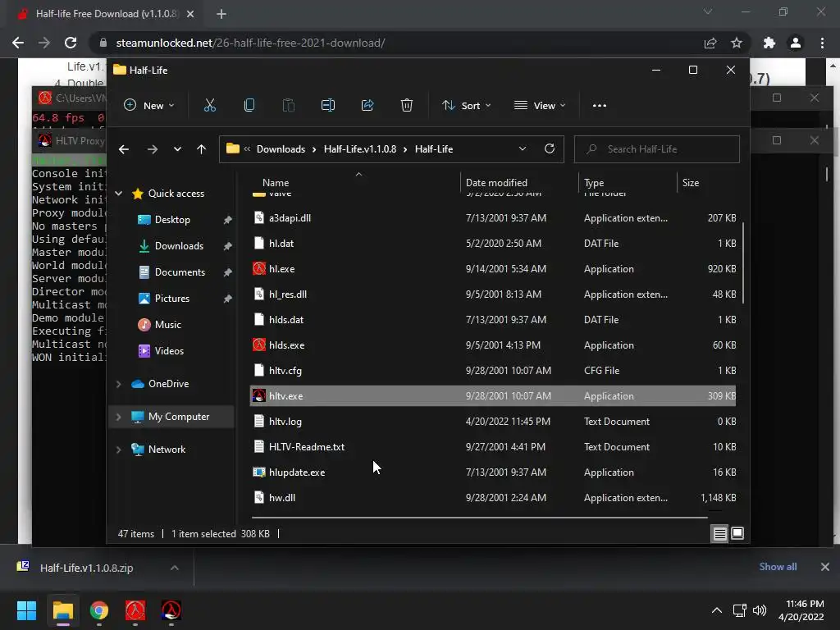The image size is (840, 630).
Task: Open Chrome from the taskbar
Action: [x=99, y=610]
